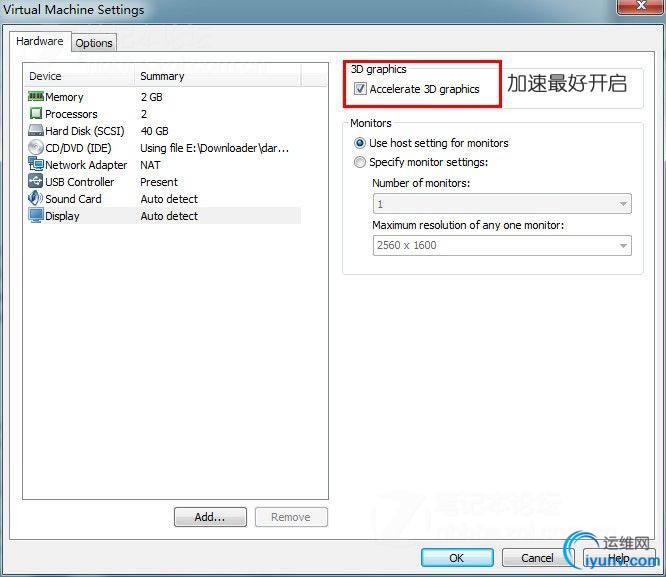666x577 pixels.
Task: Switch to the Hardware tab
Action: (40, 41)
